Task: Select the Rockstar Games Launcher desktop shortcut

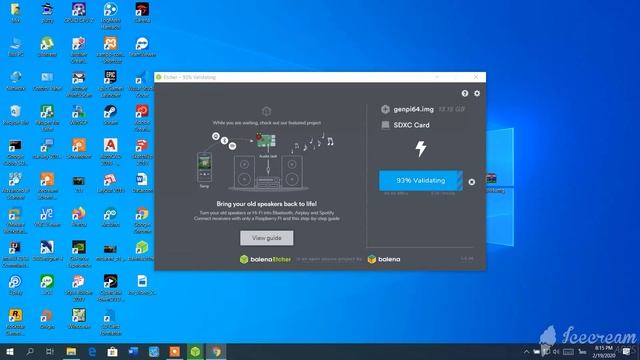Action: pos(16,322)
